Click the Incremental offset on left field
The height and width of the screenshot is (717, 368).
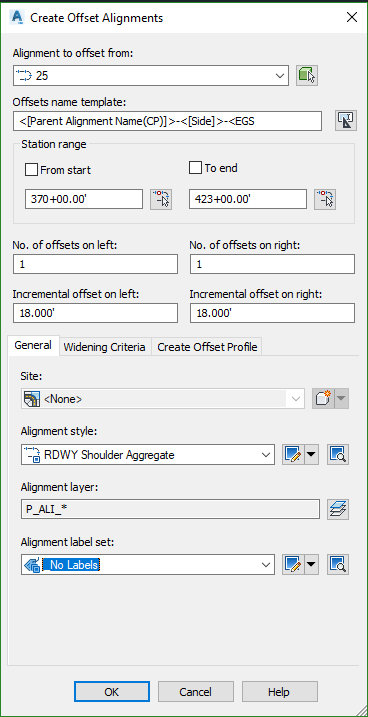point(96,313)
